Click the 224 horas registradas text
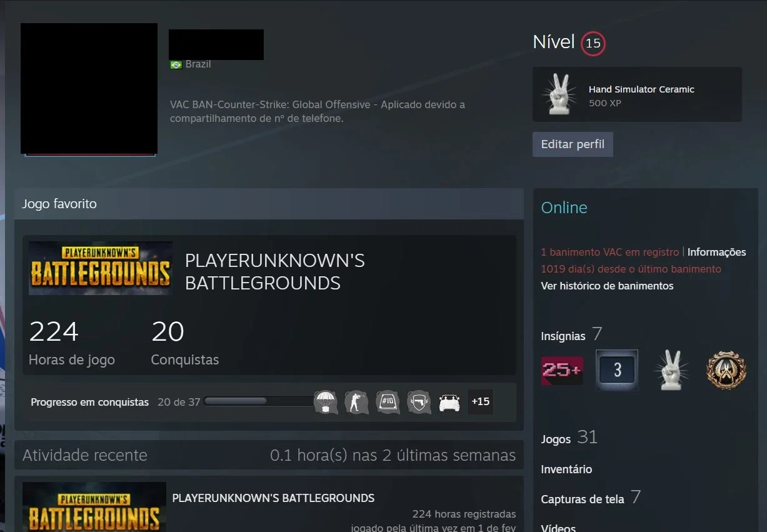 [464, 514]
